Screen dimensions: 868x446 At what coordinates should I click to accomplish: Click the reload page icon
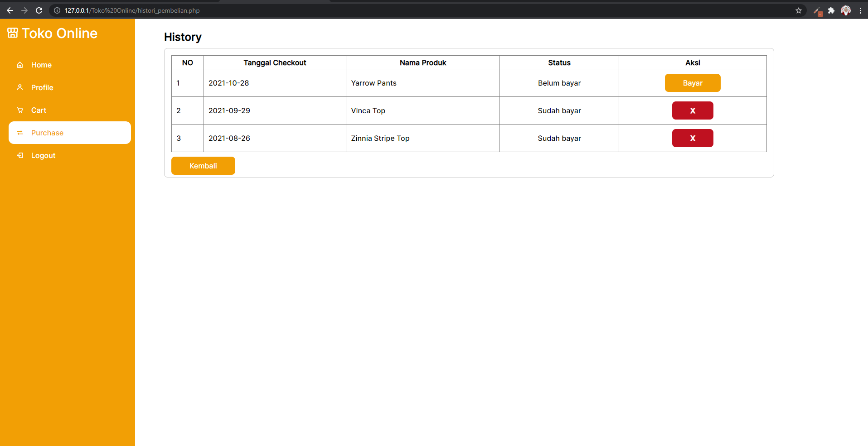(39, 10)
